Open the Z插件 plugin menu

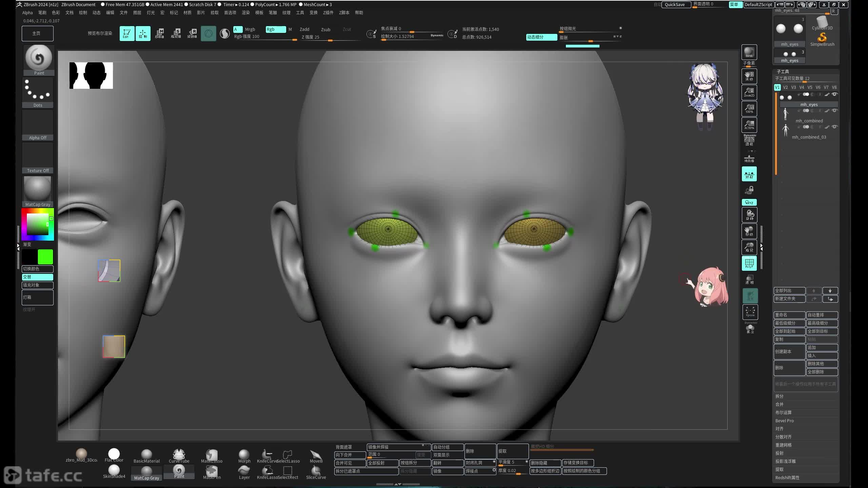[328, 13]
